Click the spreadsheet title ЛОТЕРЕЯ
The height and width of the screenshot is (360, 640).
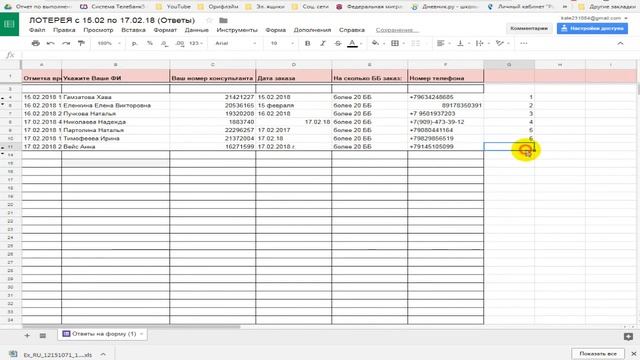(112, 20)
